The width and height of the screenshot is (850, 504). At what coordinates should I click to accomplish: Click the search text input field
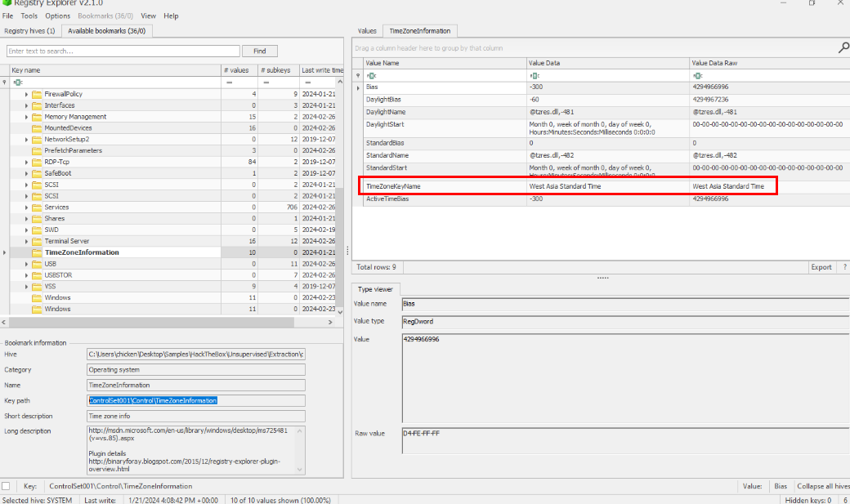[122, 51]
